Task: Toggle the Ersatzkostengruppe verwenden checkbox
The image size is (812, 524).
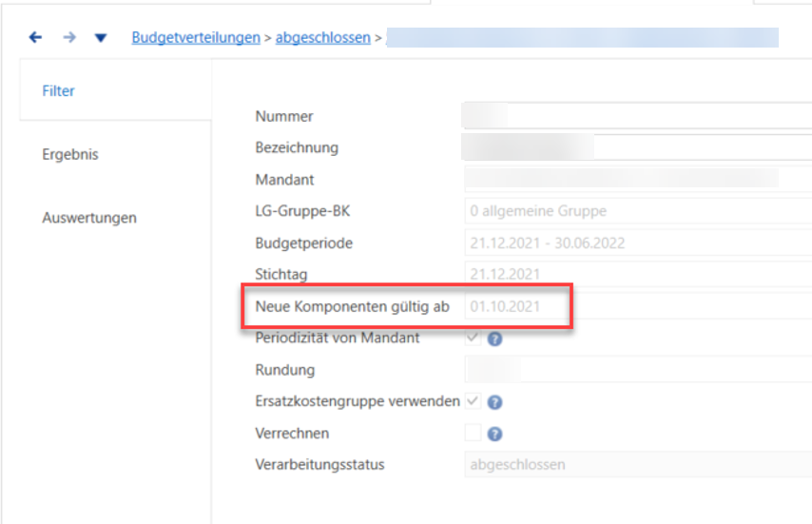Action: click(x=473, y=400)
